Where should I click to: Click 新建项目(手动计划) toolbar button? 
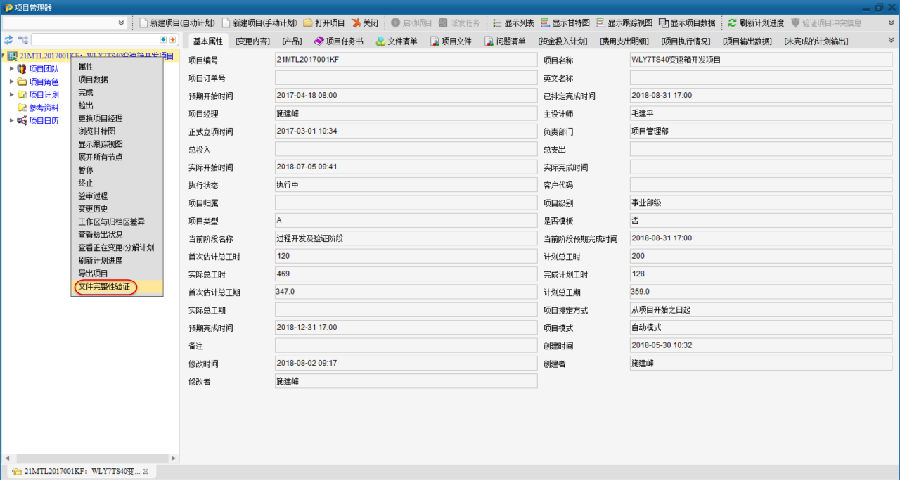(259, 23)
